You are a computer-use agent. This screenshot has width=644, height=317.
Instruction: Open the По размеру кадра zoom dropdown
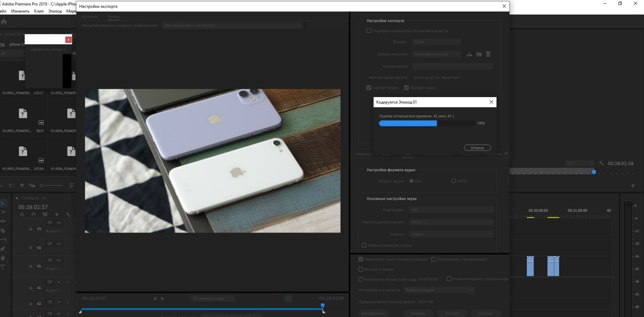(213, 298)
